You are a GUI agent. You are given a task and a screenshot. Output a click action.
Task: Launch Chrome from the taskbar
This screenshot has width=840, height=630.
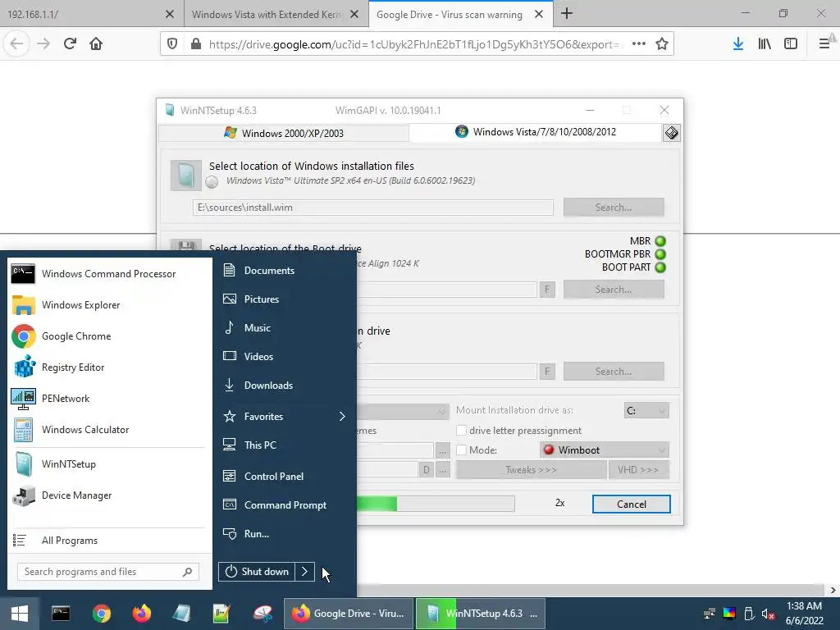pyautogui.click(x=101, y=614)
